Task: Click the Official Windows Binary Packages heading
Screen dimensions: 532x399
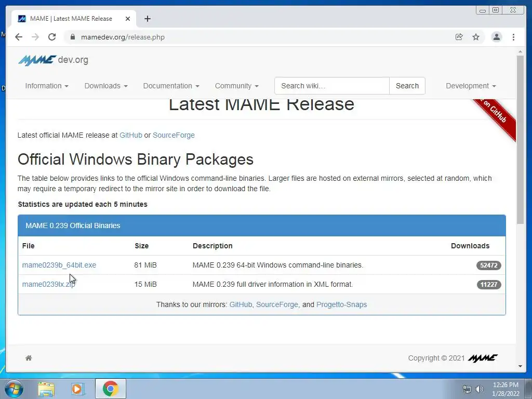Action: [136, 159]
